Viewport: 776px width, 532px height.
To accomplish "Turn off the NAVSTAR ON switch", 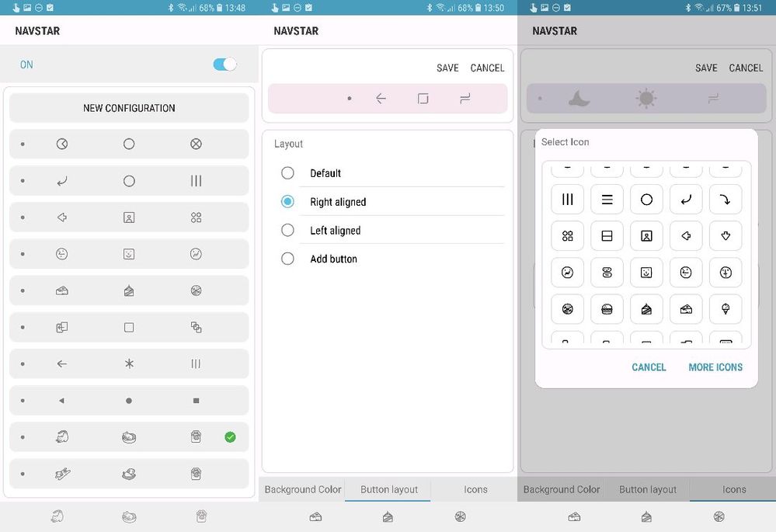I will click(x=224, y=64).
